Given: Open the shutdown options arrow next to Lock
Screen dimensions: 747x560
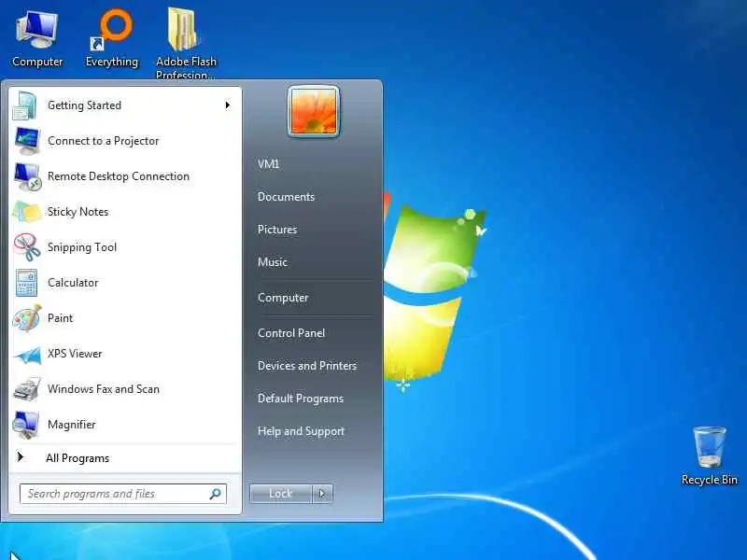Looking at the screenshot, I should point(322,494).
